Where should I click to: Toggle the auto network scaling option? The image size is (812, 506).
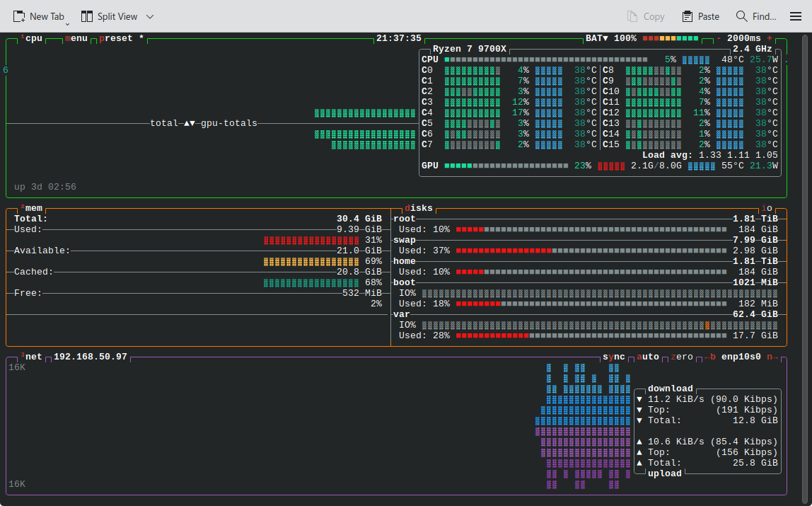[x=648, y=357]
